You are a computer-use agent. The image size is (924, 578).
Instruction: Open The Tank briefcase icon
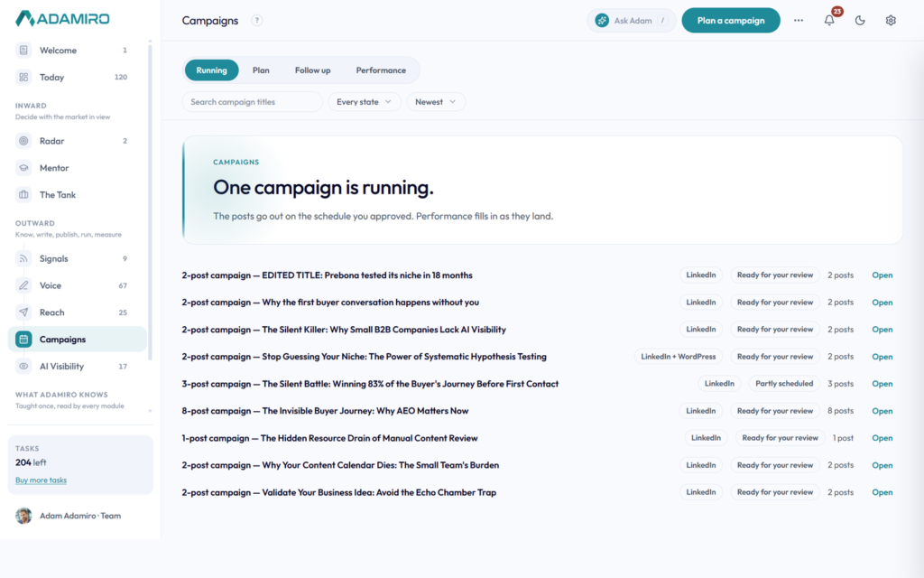(x=23, y=195)
